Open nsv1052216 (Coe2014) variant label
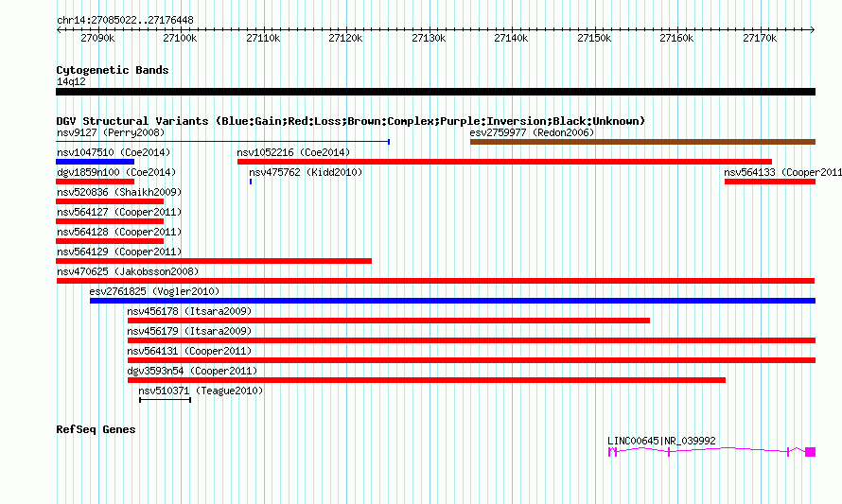Image resolution: width=842 pixels, height=504 pixels. point(293,152)
